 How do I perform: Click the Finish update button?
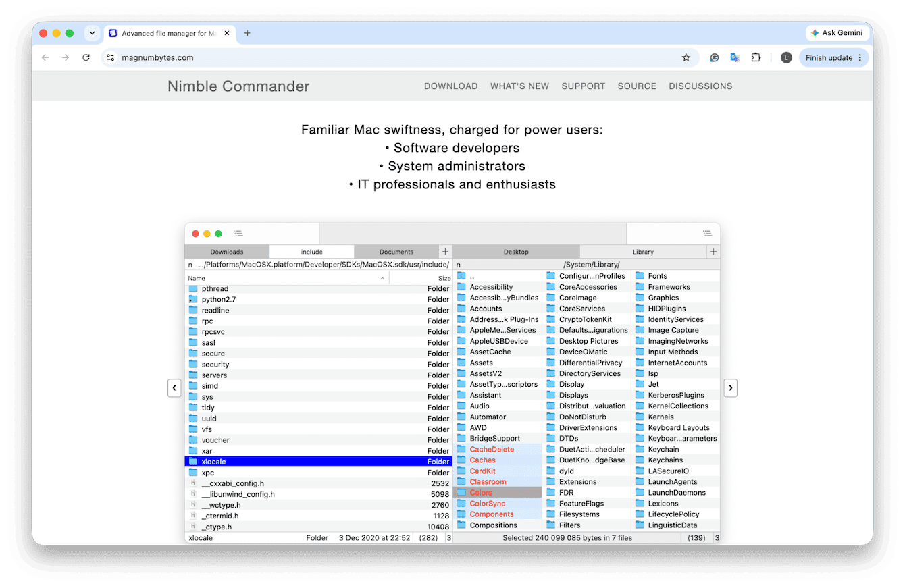(x=833, y=58)
